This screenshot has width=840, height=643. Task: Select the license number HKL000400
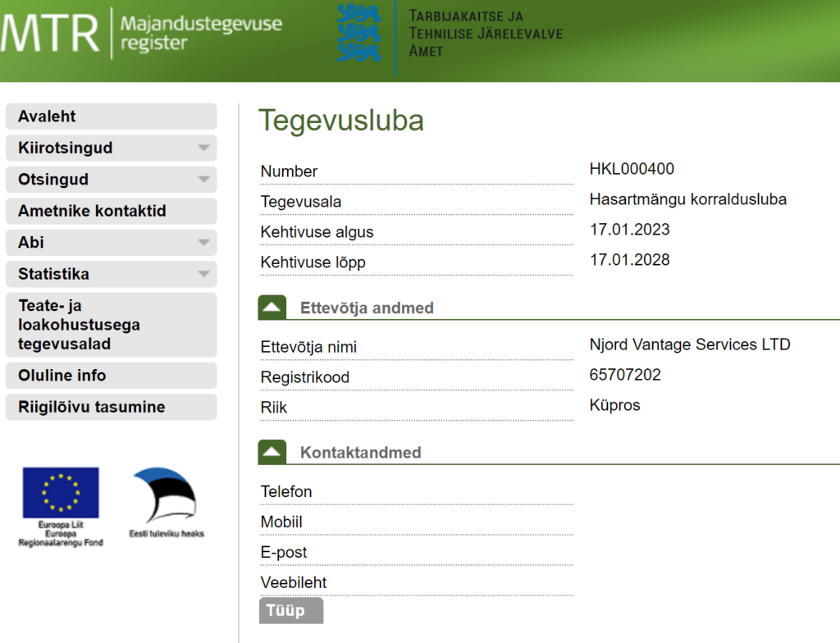pyautogui.click(x=632, y=170)
